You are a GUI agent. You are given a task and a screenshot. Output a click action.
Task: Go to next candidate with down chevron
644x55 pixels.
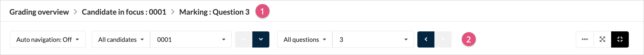[261, 39]
